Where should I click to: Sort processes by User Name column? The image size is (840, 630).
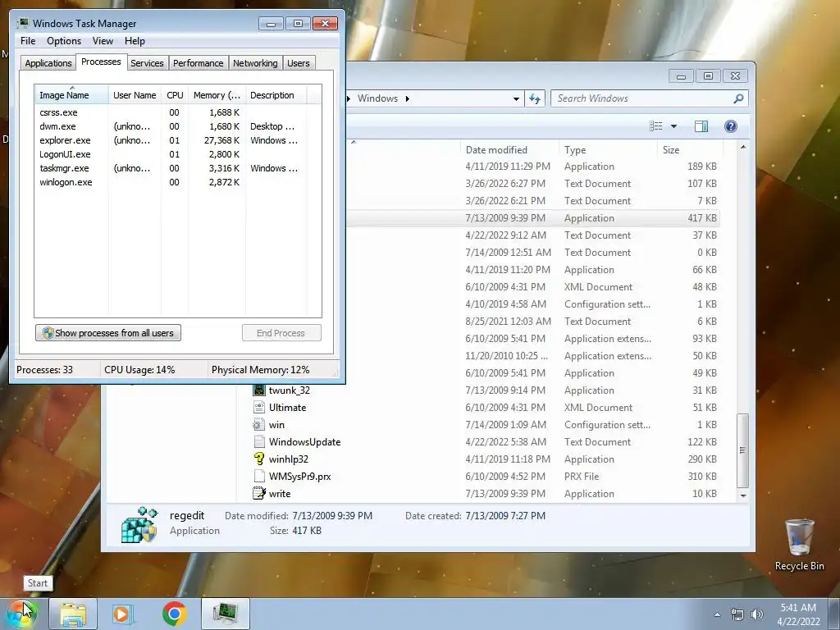tap(135, 95)
